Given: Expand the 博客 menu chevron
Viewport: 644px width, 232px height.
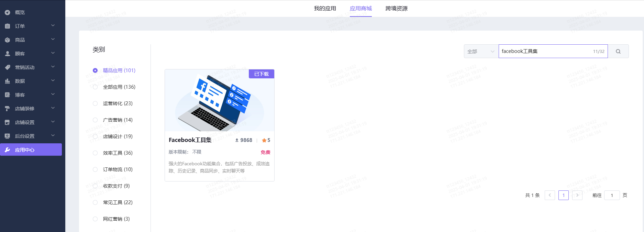Looking at the screenshot, I should [53, 94].
